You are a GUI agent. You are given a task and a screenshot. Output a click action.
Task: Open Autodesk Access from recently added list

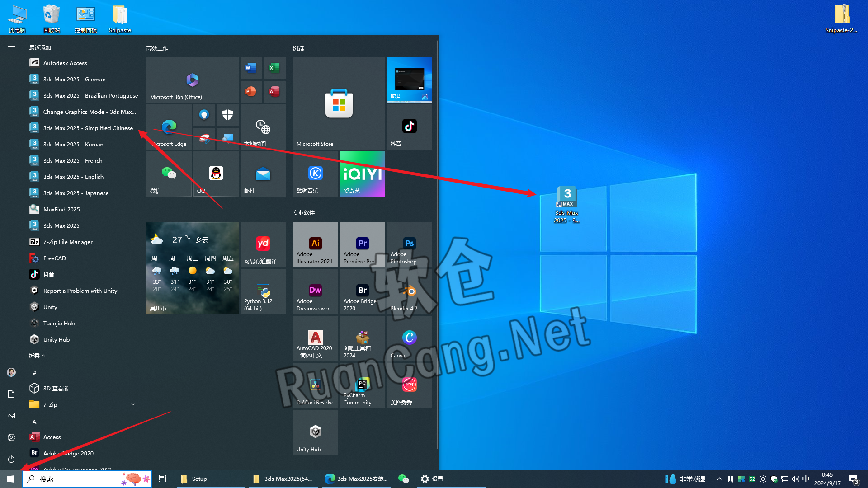[84, 63]
